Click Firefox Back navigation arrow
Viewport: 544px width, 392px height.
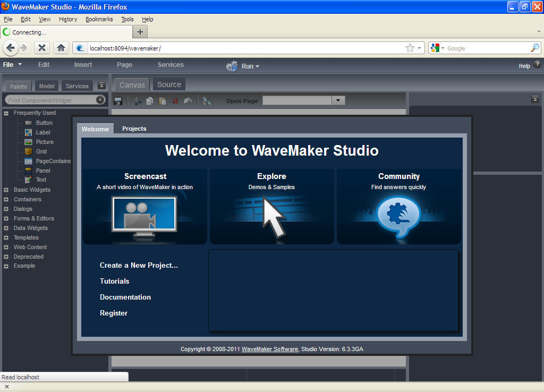(x=11, y=48)
